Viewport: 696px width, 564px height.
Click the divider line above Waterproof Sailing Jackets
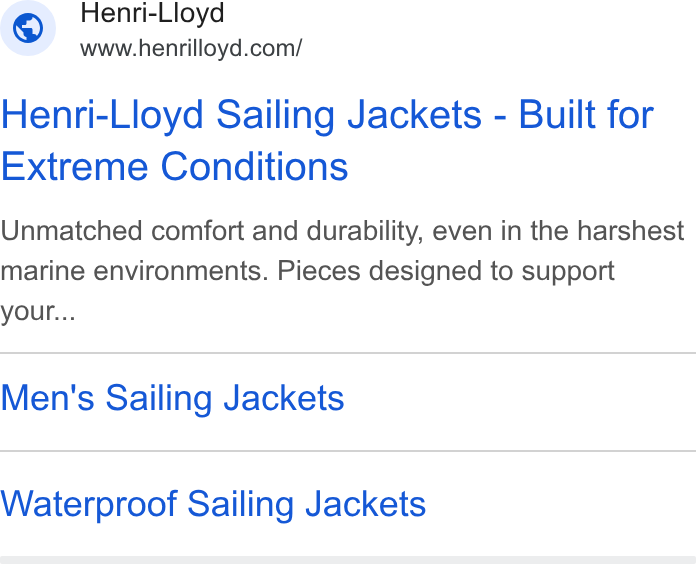(348, 451)
